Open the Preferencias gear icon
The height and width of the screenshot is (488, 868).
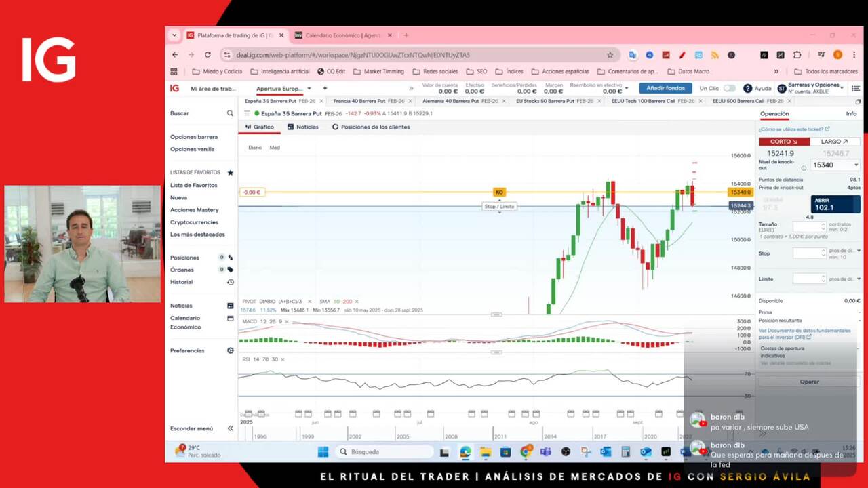(x=231, y=350)
